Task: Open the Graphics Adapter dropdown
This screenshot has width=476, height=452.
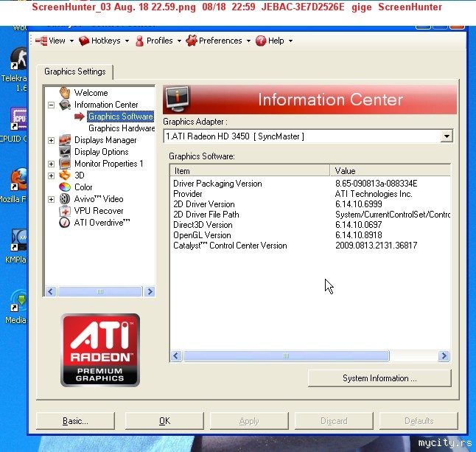Action: [x=447, y=136]
